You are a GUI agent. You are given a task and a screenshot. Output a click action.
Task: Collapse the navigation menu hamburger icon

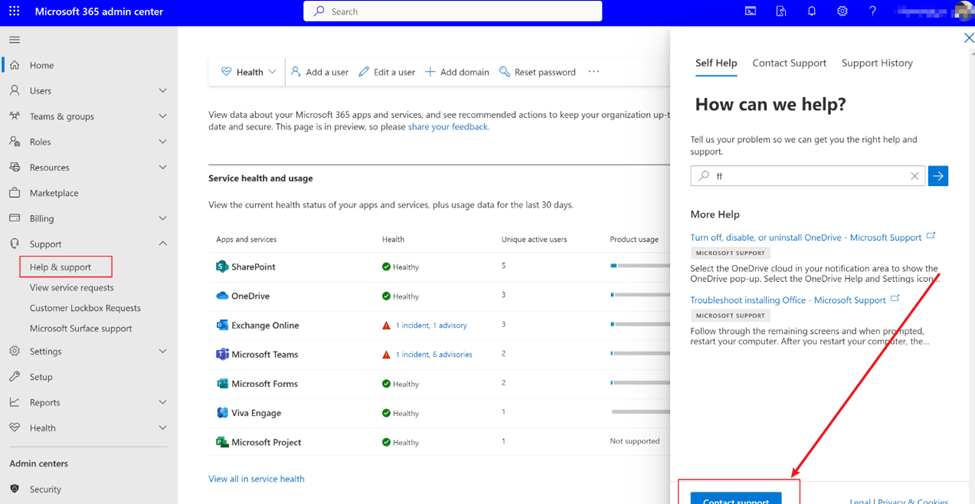(14, 40)
